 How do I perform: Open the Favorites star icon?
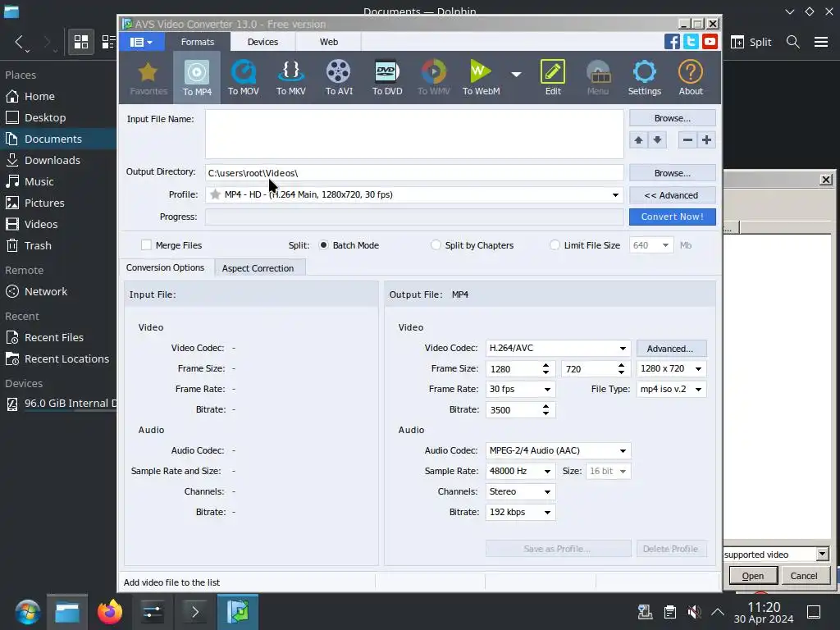pyautogui.click(x=148, y=78)
